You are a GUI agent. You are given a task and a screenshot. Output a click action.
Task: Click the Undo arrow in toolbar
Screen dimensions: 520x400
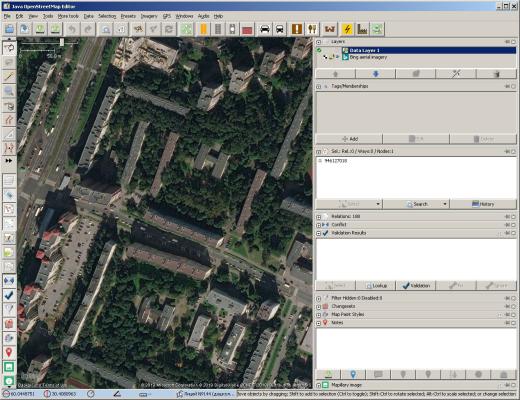coord(72,29)
